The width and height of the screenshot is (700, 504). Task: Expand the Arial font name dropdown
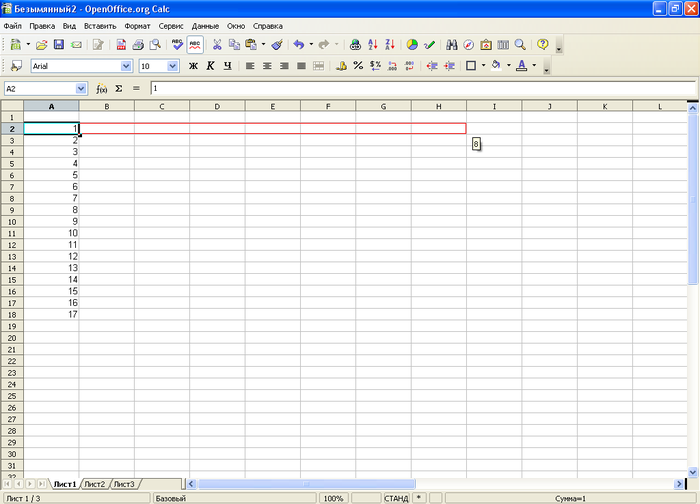pyautogui.click(x=126, y=66)
